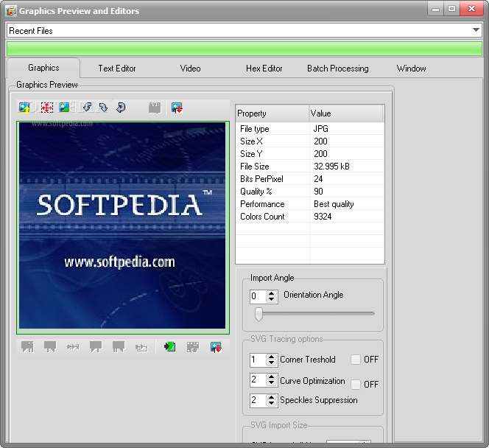Toggle the Corner Treshold OFF checkbox
Image resolution: width=489 pixels, height=448 pixels.
[356, 360]
